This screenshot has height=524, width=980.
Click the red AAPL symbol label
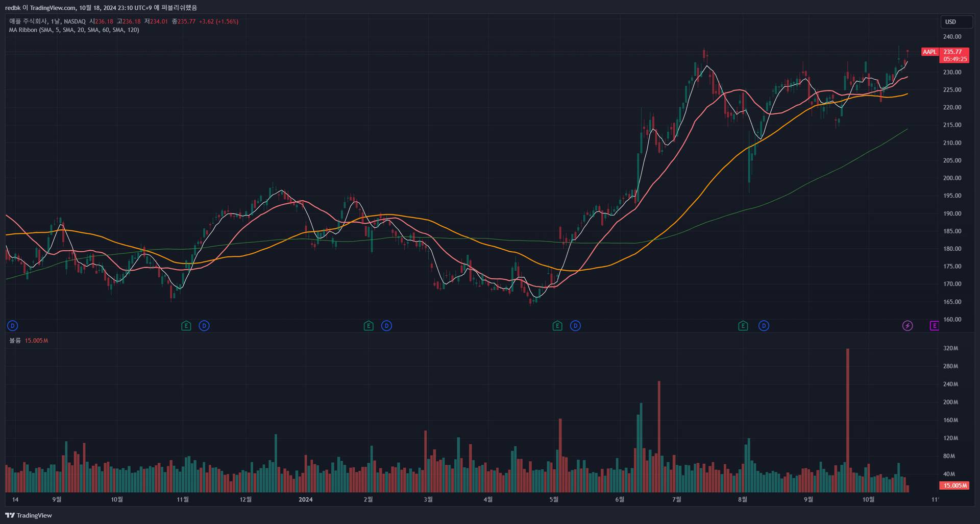(929, 52)
